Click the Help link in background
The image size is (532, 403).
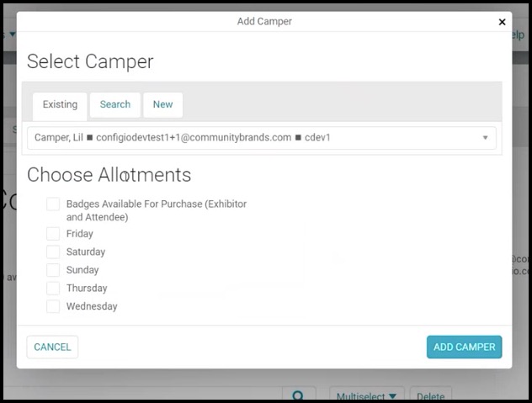click(x=518, y=34)
